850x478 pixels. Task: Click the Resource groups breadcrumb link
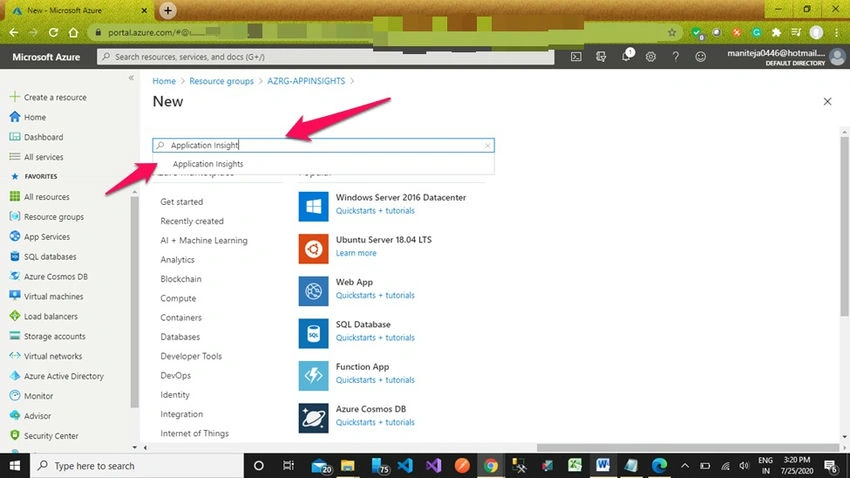pos(221,81)
